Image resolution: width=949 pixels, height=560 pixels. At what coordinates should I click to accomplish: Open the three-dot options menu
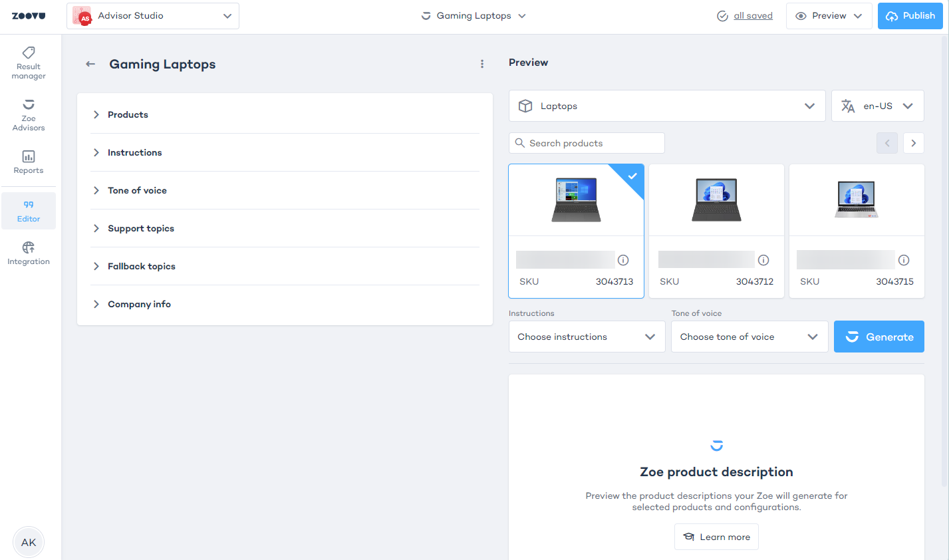(x=482, y=65)
